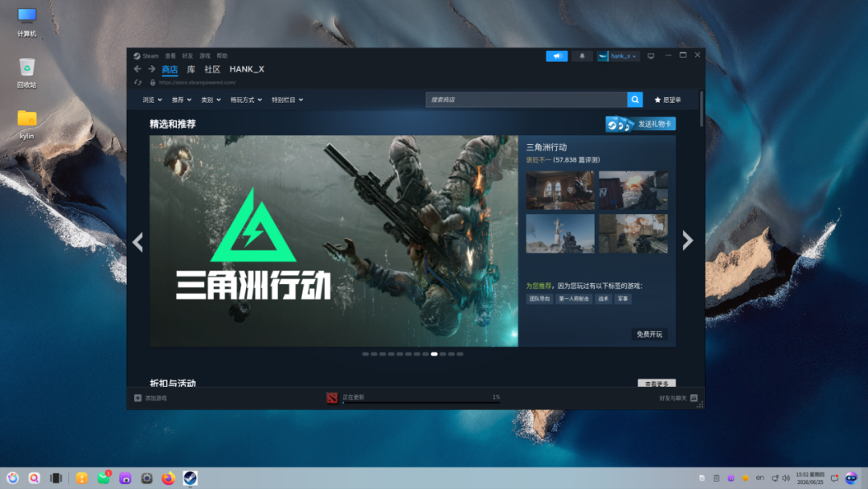Open the 计算机 desktop icon
This screenshot has width=868, height=489.
coord(27,23)
